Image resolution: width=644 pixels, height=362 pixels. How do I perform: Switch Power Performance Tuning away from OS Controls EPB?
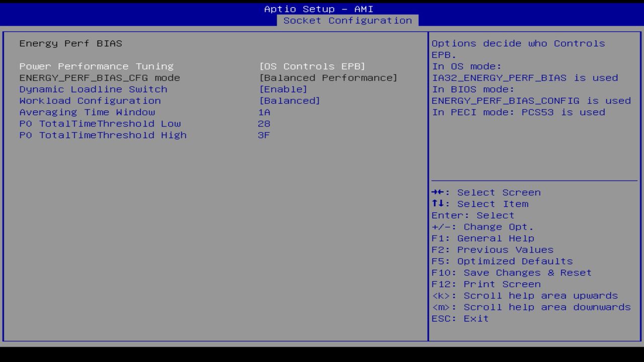pos(312,66)
